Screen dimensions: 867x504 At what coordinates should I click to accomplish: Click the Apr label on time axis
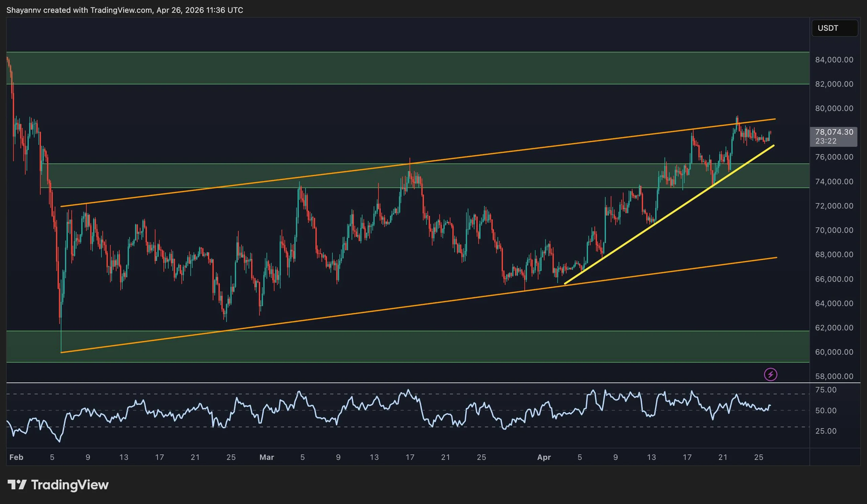[544, 457]
